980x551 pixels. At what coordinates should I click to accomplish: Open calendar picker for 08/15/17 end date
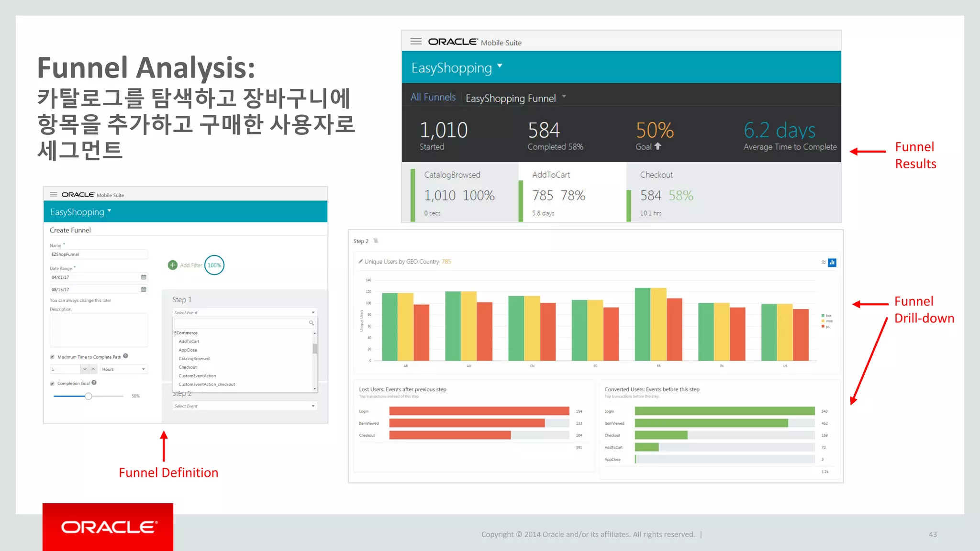[x=144, y=289]
